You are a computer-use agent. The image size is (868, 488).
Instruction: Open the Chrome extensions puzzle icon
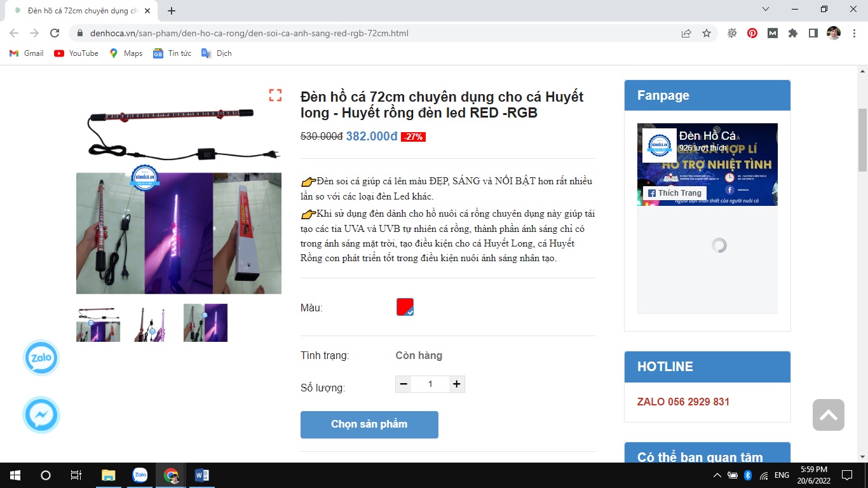793,33
